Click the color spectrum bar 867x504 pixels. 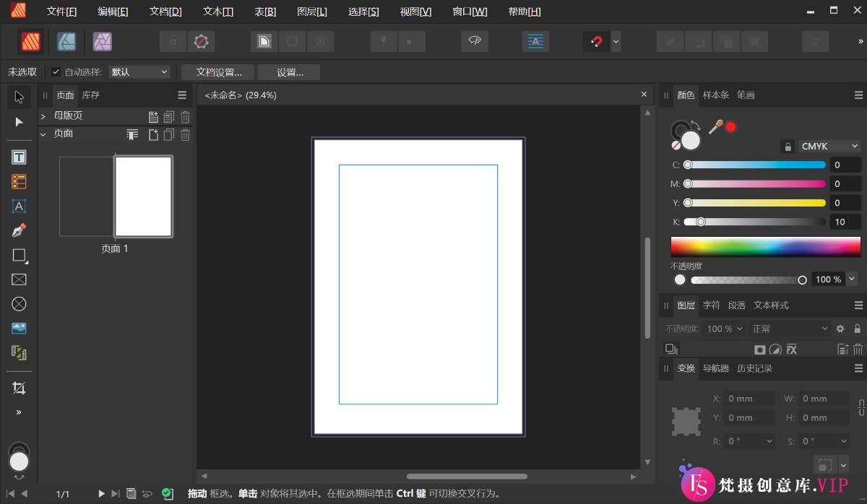point(765,246)
